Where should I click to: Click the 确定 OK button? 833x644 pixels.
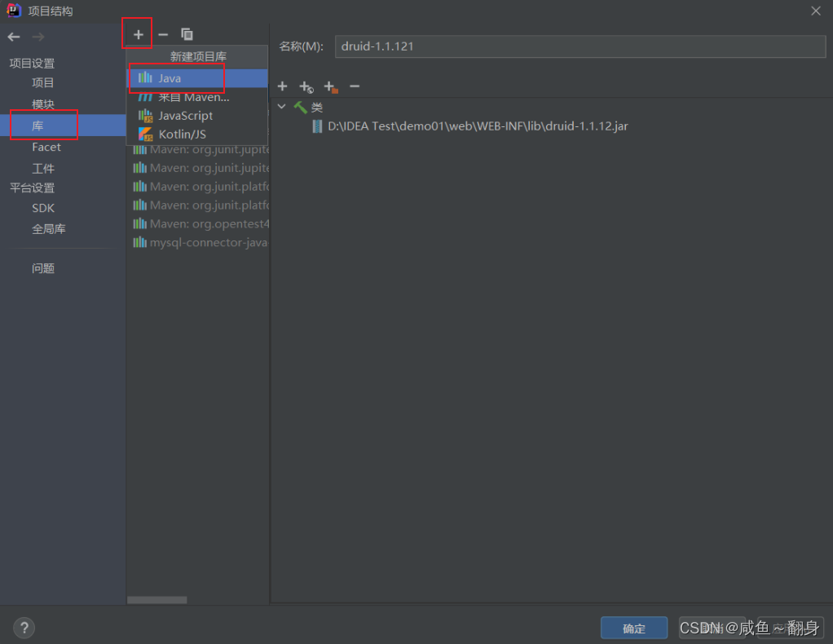pos(634,628)
